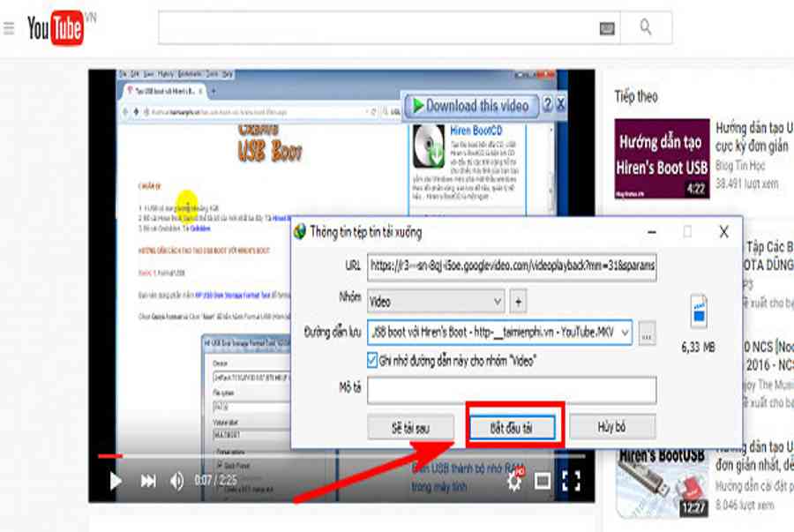
Task: Click the Hiren BootCD disc icon in video
Action: [429, 146]
